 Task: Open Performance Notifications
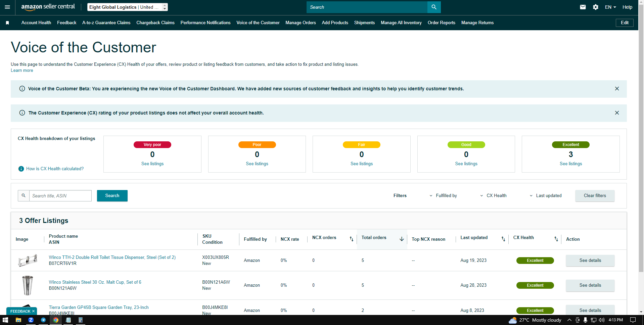point(205,23)
